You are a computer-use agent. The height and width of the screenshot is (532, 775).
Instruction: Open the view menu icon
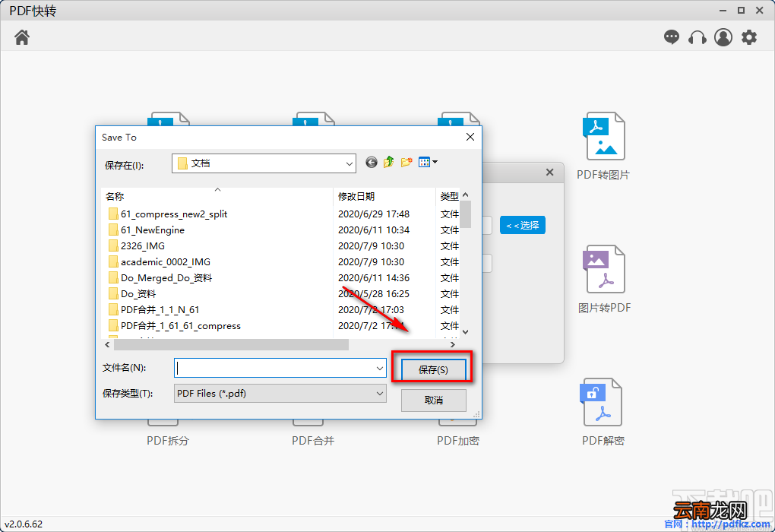[428, 162]
